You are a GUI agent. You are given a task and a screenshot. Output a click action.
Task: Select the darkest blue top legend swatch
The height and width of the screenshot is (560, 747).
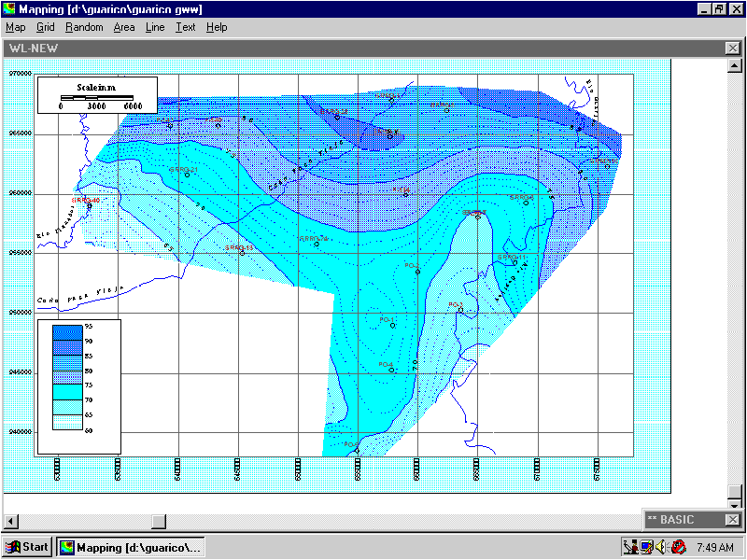tap(67, 333)
